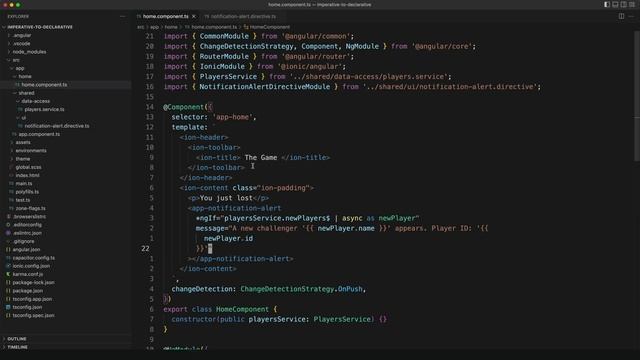Click the Split Editor icon

[x=621, y=16]
